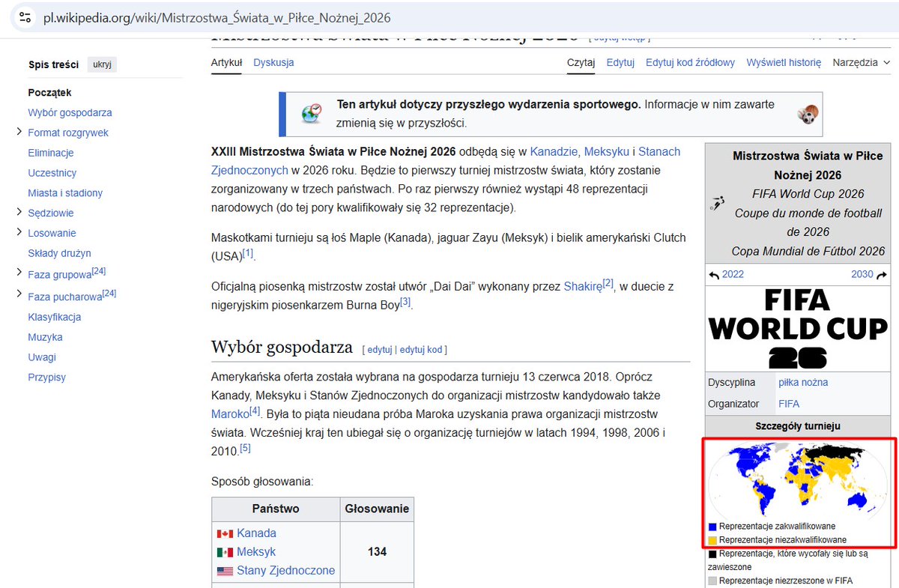Jump to Miasta i stadiony in sidebar
The height and width of the screenshot is (588, 899).
(x=65, y=193)
